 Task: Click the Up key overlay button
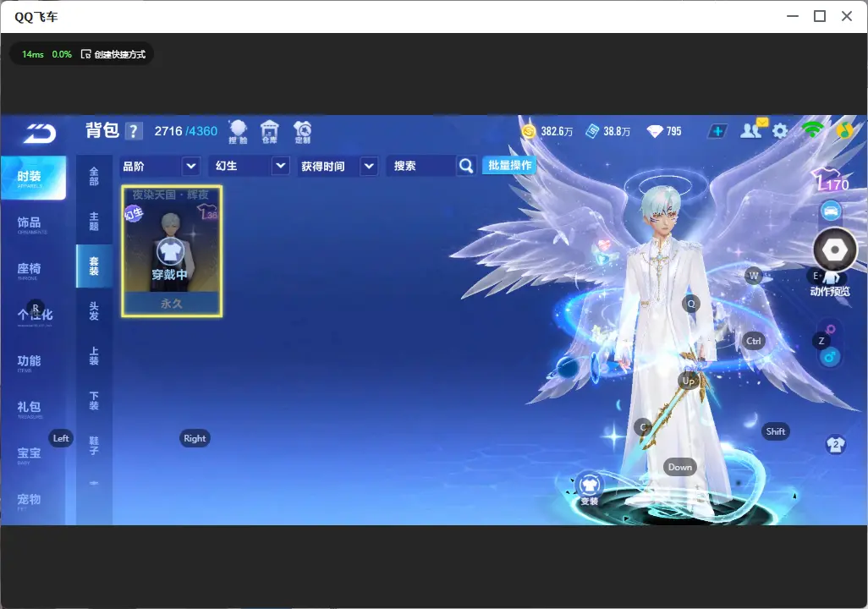(x=688, y=381)
